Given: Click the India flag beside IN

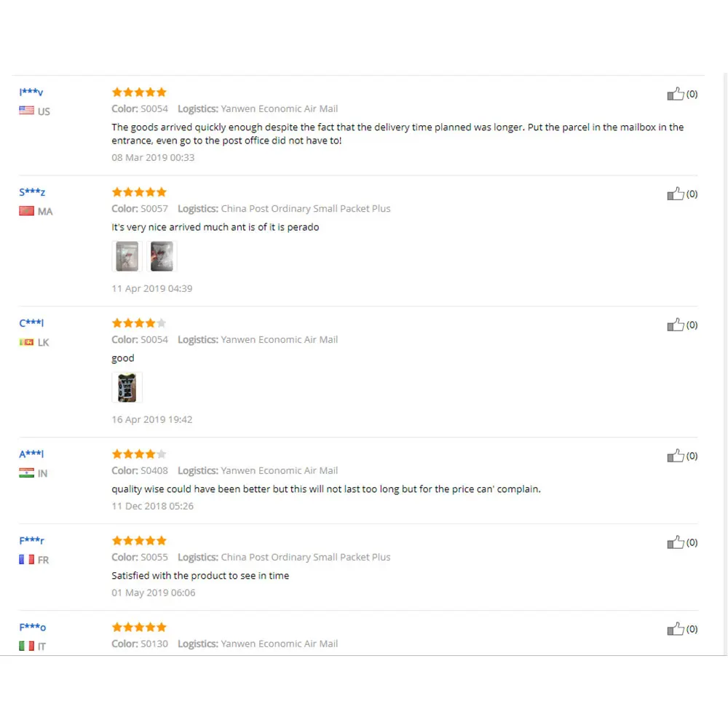Looking at the screenshot, I should pyautogui.click(x=27, y=473).
